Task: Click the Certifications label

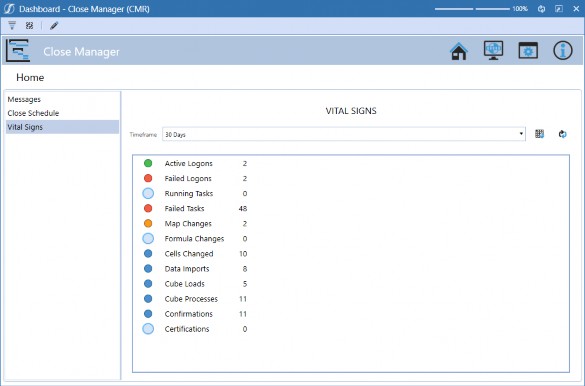Action: (x=187, y=329)
